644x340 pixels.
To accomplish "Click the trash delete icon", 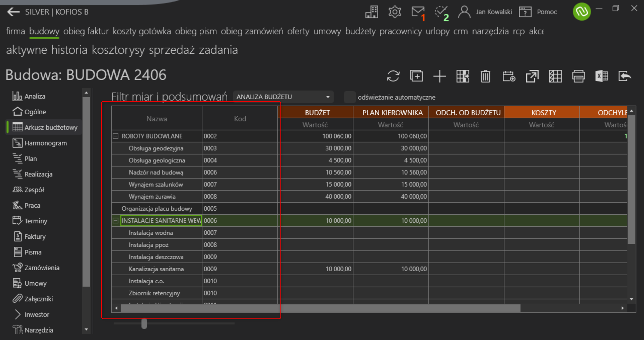I will (485, 76).
